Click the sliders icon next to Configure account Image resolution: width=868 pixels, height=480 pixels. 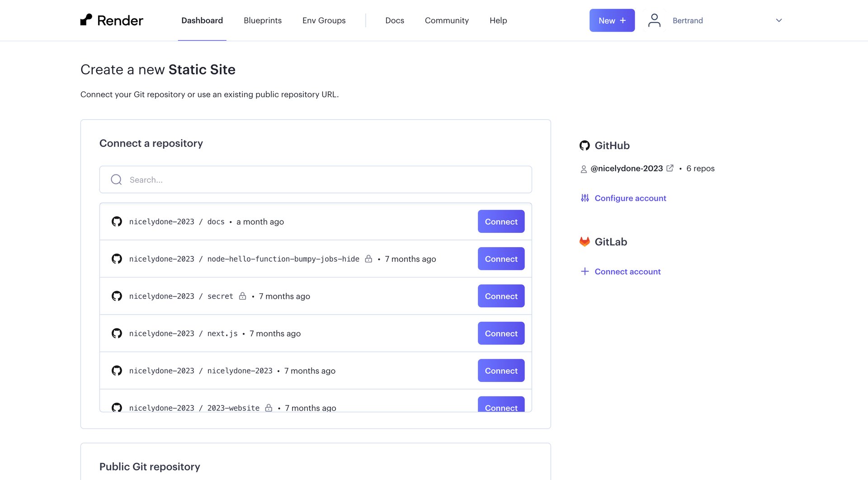pos(584,198)
